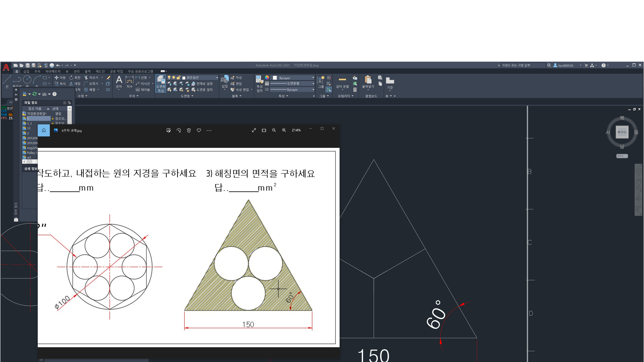The width and height of the screenshot is (644, 362).
Task: Click the edit image icon in photo viewer
Action: click(x=169, y=130)
